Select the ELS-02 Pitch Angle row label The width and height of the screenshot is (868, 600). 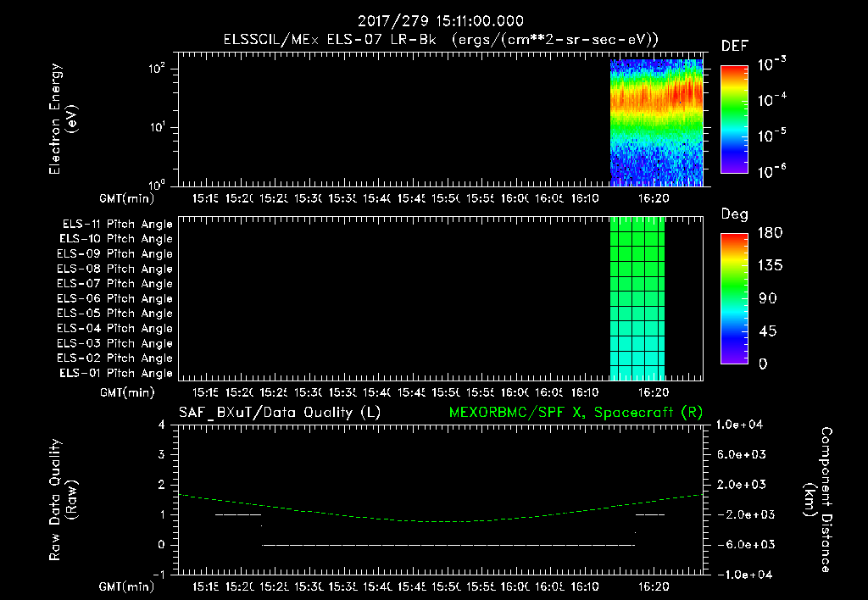(x=114, y=358)
